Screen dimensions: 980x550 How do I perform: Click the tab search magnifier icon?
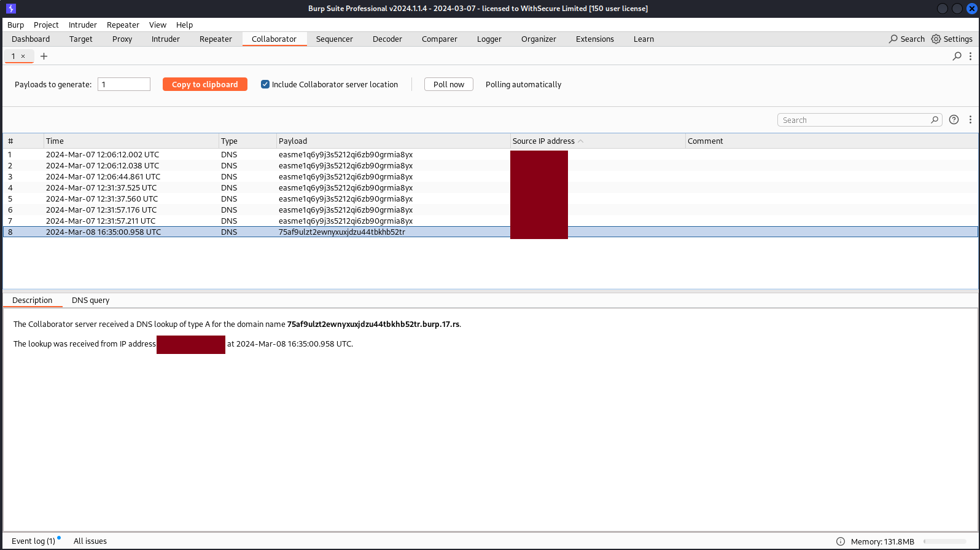tap(957, 56)
